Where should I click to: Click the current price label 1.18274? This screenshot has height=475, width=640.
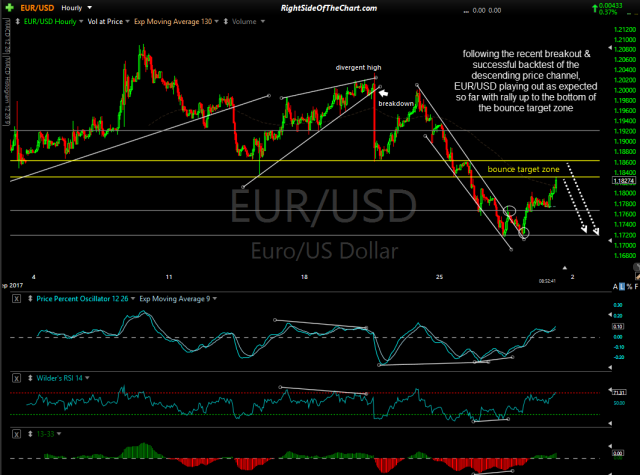pos(624,180)
